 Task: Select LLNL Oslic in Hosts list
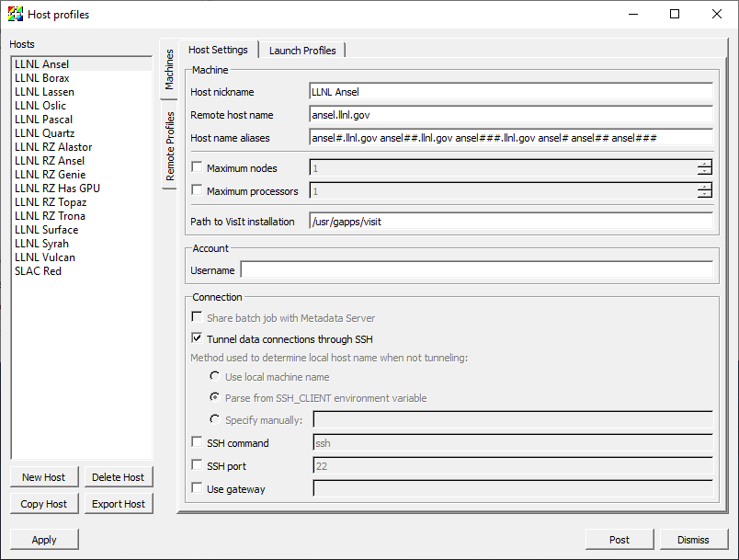(82, 105)
